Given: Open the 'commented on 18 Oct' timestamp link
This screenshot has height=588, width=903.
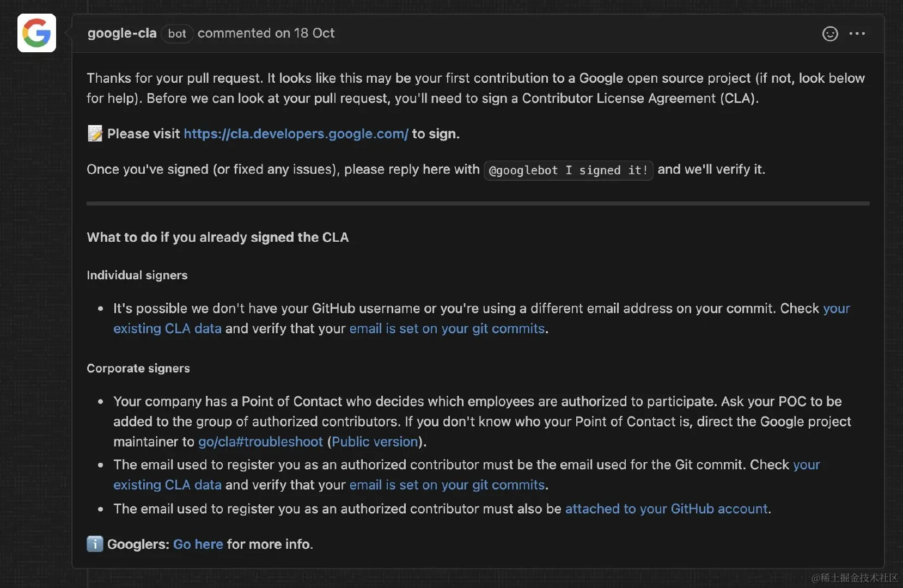Looking at the screenshot, I should point(266,33).
